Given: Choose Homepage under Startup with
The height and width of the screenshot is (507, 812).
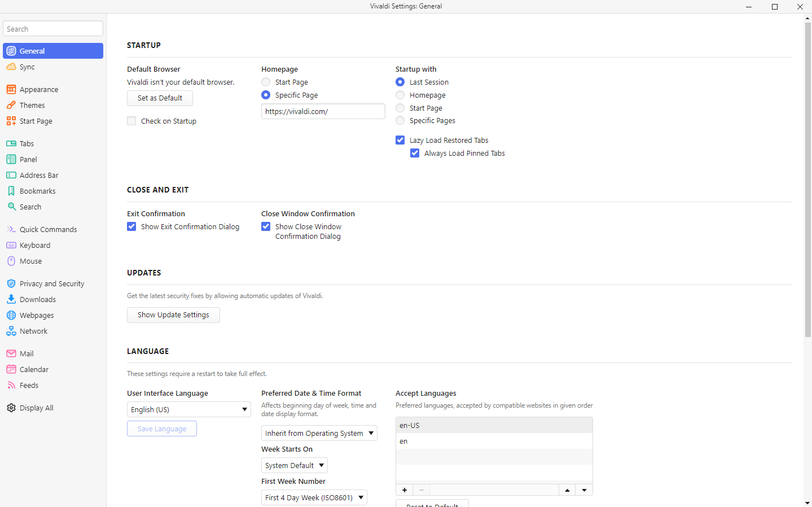Looking at the screenshot, I should tap(400, 95).
